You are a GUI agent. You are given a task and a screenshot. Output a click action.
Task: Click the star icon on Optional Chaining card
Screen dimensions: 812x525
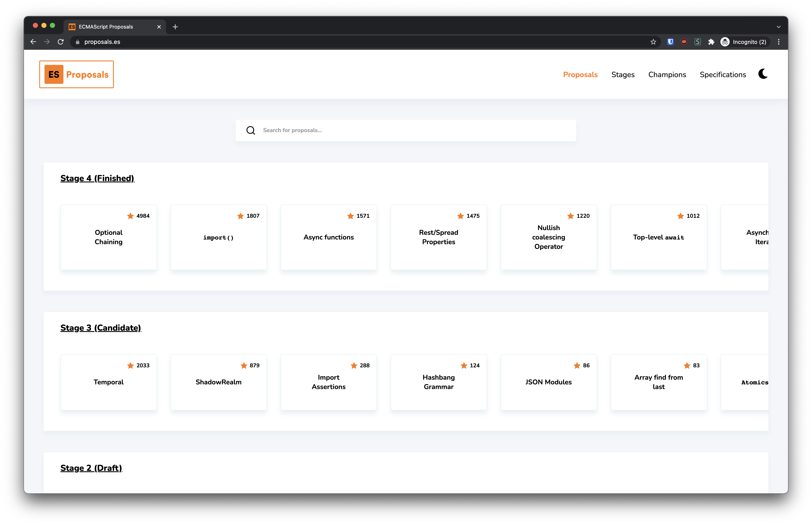tap(130, 215)
